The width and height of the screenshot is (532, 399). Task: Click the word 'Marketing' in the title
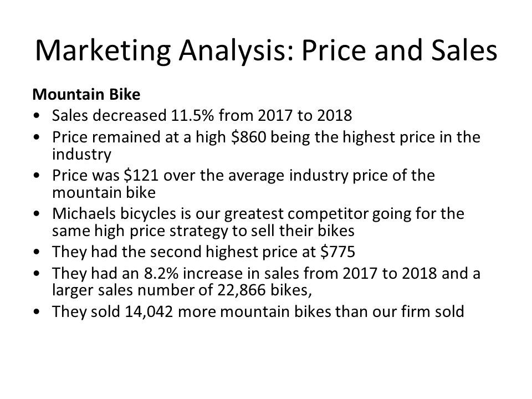[103, 50]
